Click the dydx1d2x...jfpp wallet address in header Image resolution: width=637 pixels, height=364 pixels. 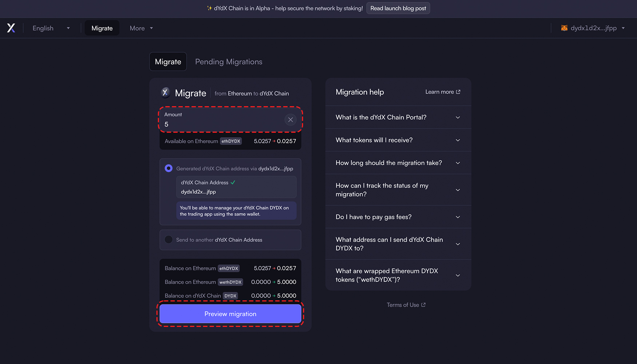coord(594,28)
